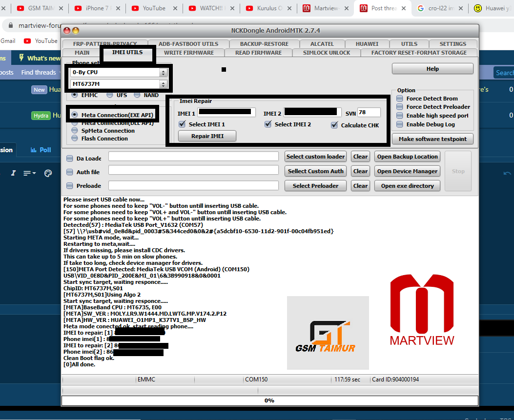Minimize NCKDongle window with yellow button

click(76, 31)
